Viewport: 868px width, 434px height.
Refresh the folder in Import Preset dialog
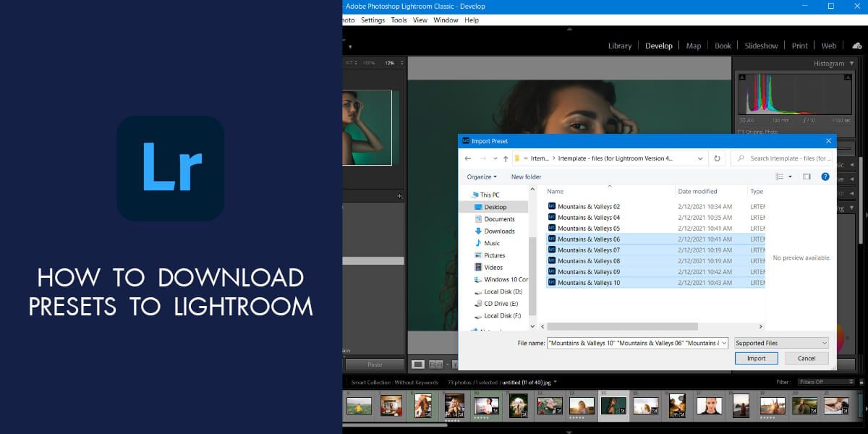click(717, 158)
